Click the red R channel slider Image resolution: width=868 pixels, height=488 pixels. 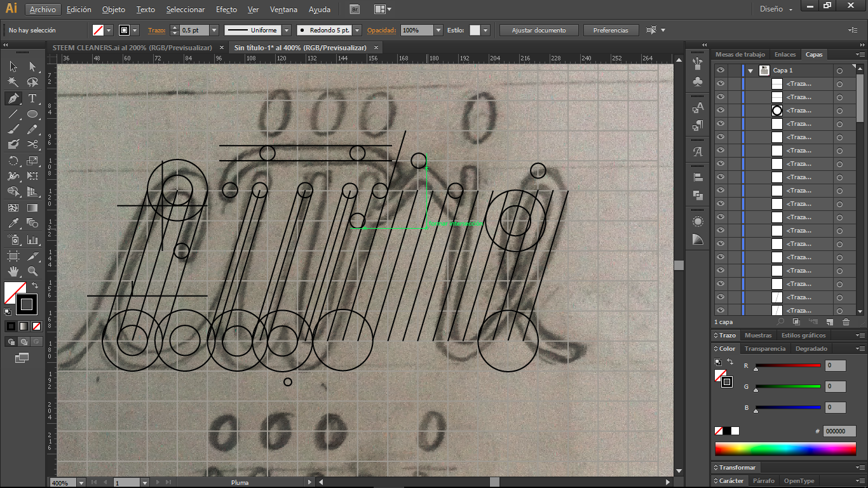(788, 365)
